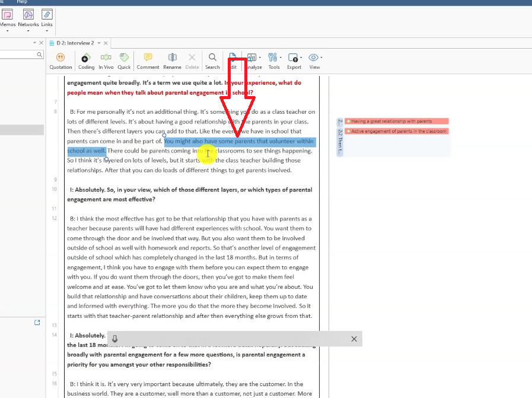Open the Help menu

(x=22, y=2)
